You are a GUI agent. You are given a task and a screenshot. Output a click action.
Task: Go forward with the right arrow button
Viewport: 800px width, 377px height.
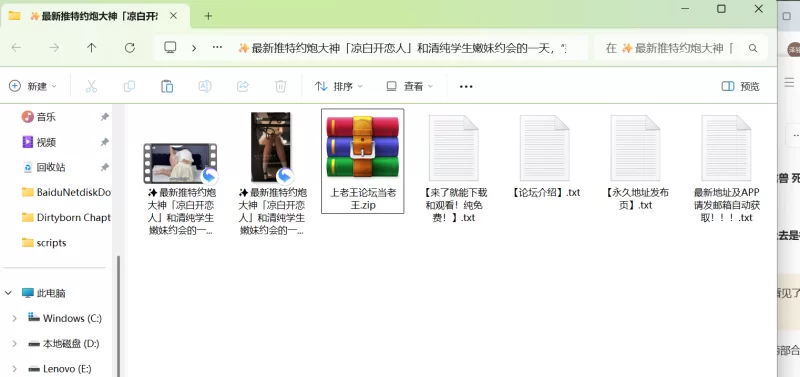pyautogui.click(x=54, y=48)
